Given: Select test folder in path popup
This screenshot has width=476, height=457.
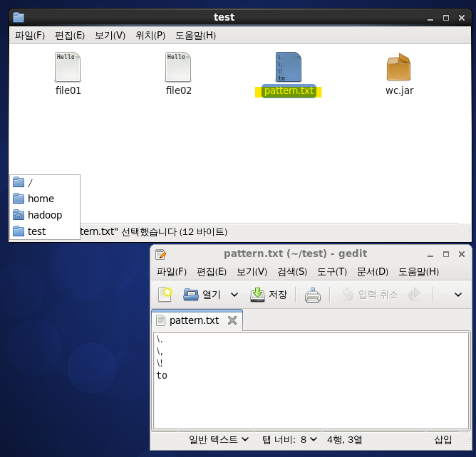Looking at the screenshot, I should click(x=45, y=231).
